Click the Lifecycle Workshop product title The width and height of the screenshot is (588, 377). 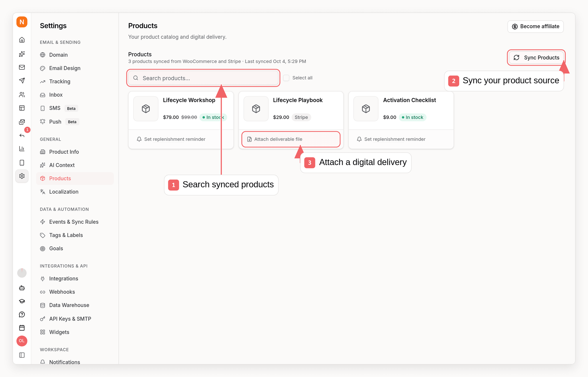pyautogui.click(x=189, y=100)
